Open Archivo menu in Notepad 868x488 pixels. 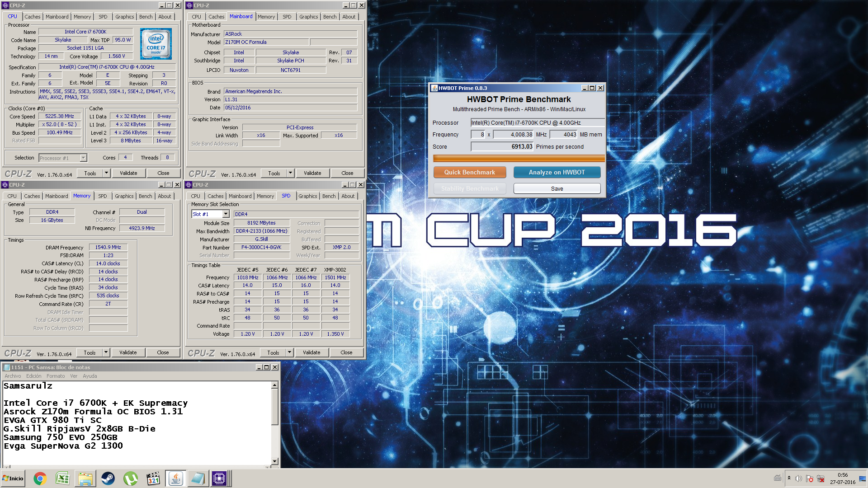coord(13,376)
